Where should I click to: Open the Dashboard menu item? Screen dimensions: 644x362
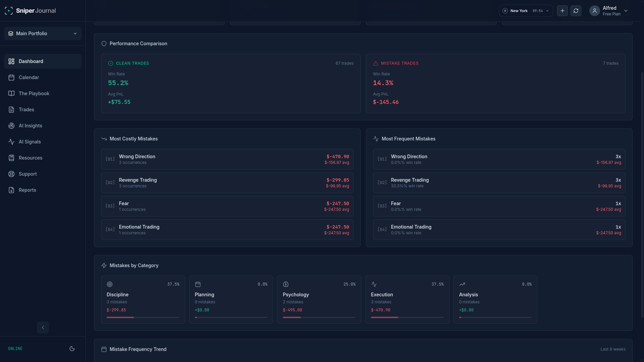pyautogui.click(x=43, y=61)
